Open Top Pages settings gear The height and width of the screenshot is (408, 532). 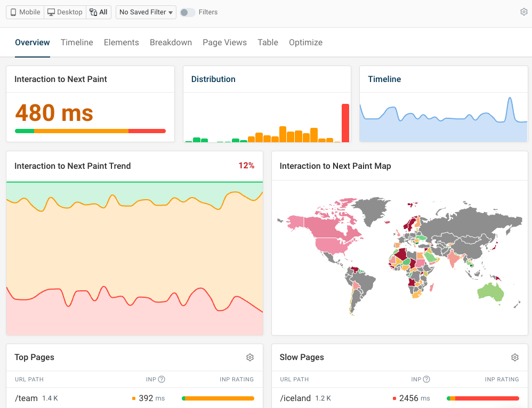click(x=250, y=357)
